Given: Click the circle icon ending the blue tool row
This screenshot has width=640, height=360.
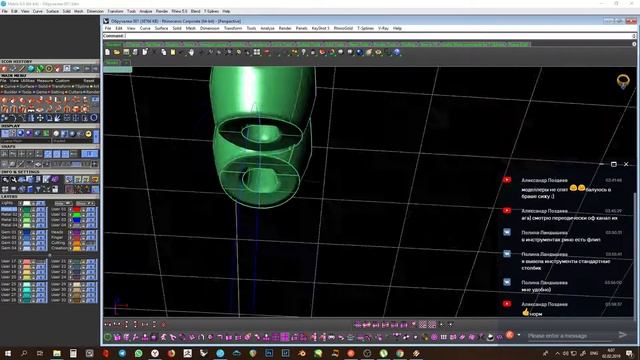Looking at the screenshot, I should click(x=94, y=118).
